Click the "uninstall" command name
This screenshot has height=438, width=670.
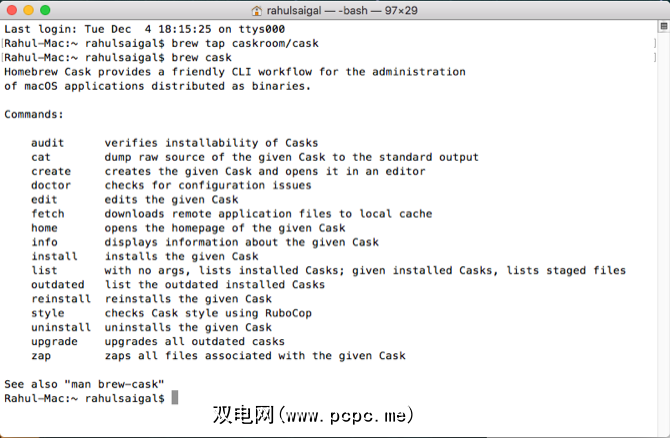[61, 327]
